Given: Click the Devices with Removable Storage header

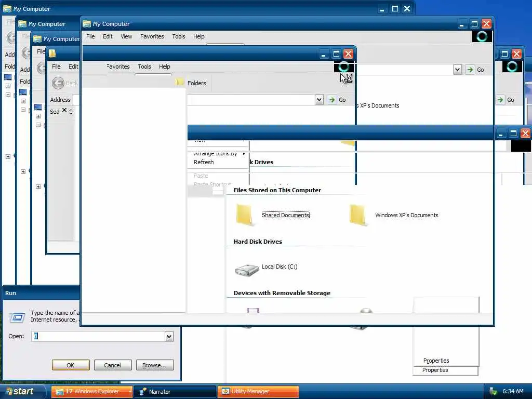Looking at the screenshot, I should pos(282,293).
